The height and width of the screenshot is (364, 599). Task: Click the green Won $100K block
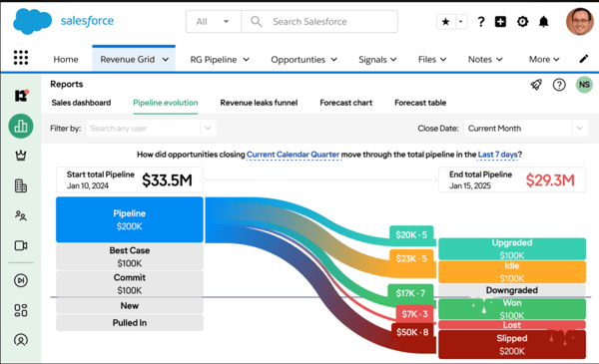coord(512,309)
